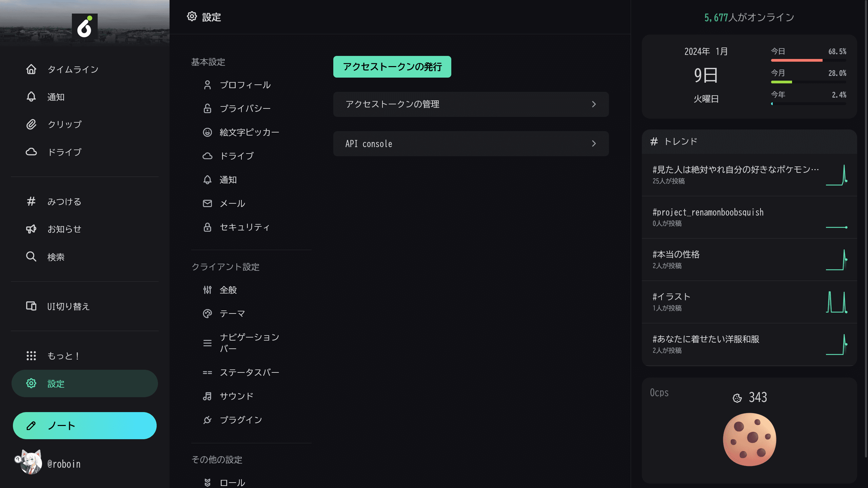Click the 今年 progress bar
The height and width of the screenshot is (488, 868).
pyautogui.click(x=809, y=104)
